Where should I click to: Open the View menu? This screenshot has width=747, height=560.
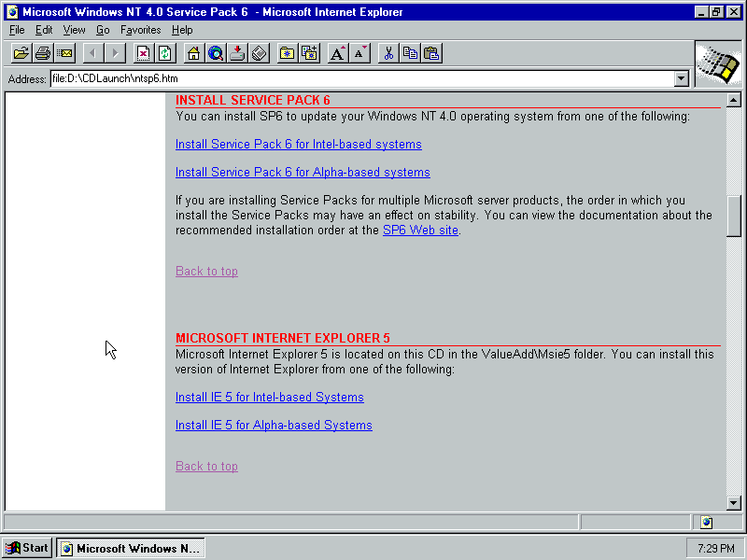(x=74, y=30)
